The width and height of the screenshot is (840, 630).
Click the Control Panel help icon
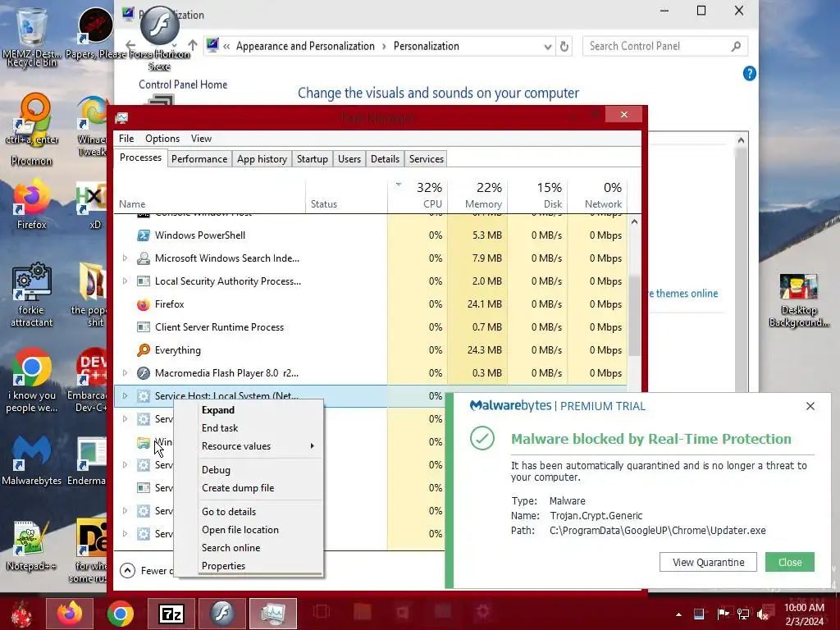750,73
